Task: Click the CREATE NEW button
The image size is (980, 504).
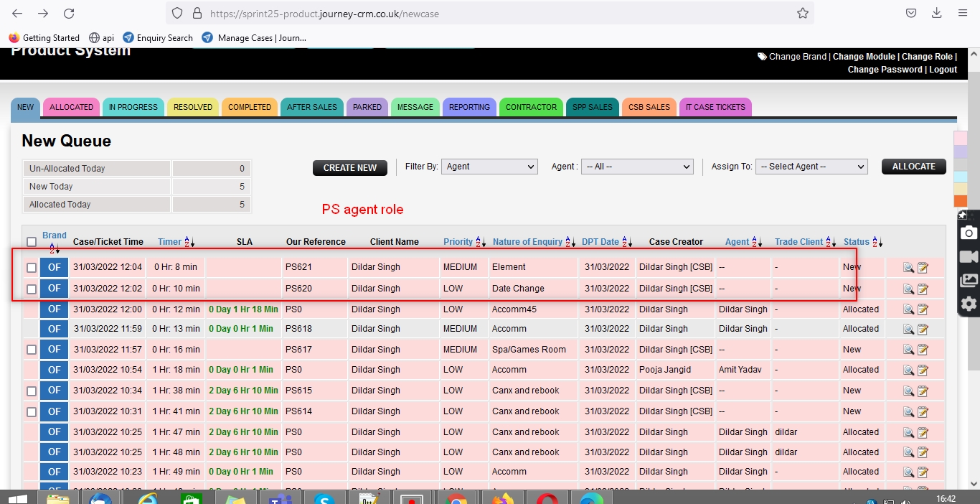Action: click(x=350, y=167)
